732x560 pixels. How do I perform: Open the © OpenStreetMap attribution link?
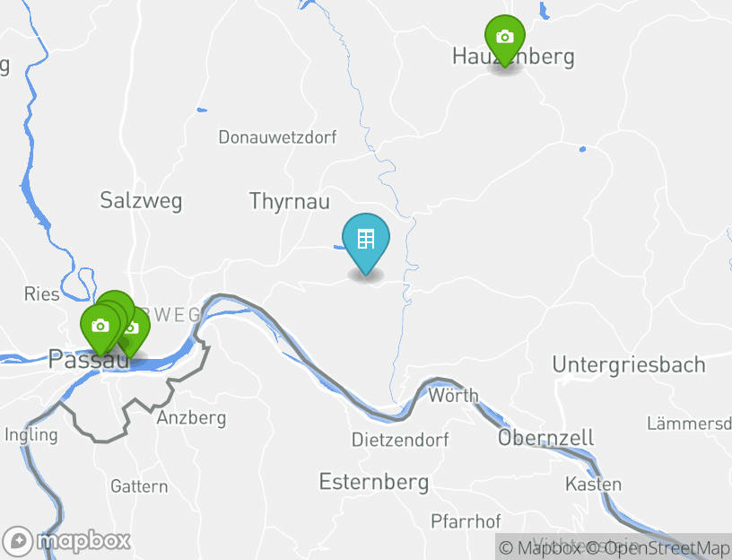658,547
